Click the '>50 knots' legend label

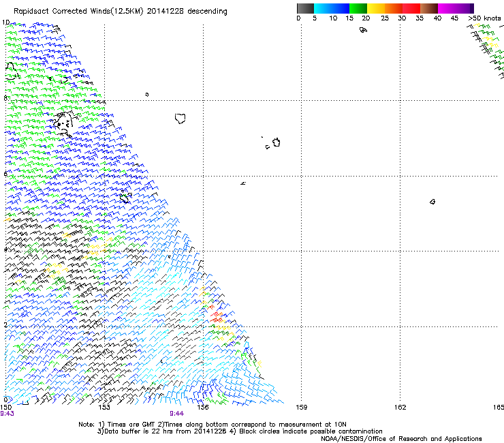[x=484, y=18]
